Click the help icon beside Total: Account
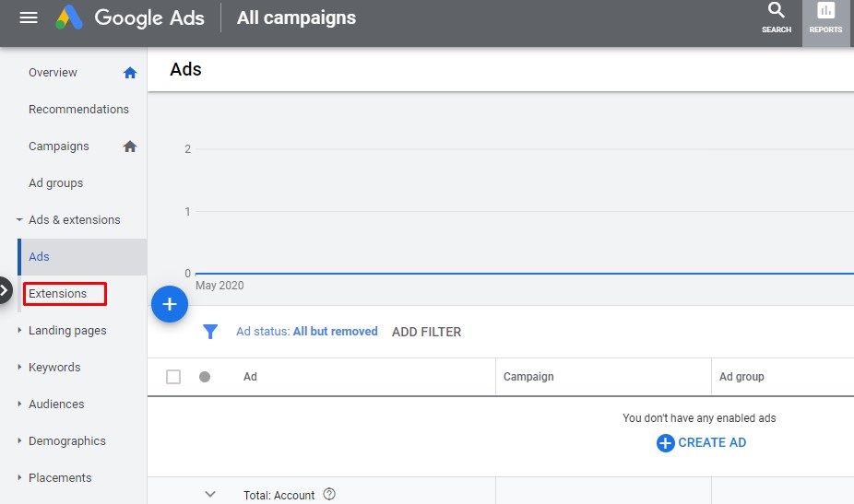 pos(329,495)
